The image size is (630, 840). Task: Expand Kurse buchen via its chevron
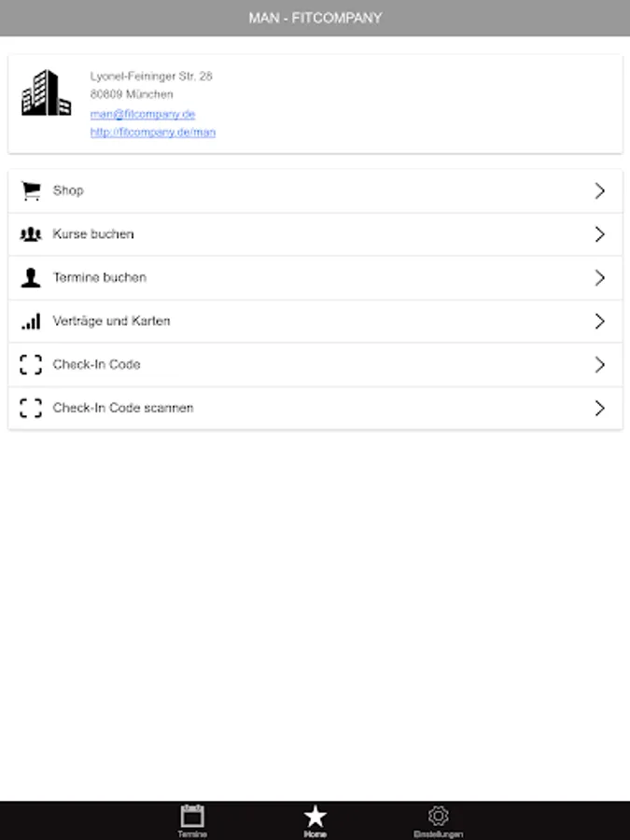click(600, 234)
